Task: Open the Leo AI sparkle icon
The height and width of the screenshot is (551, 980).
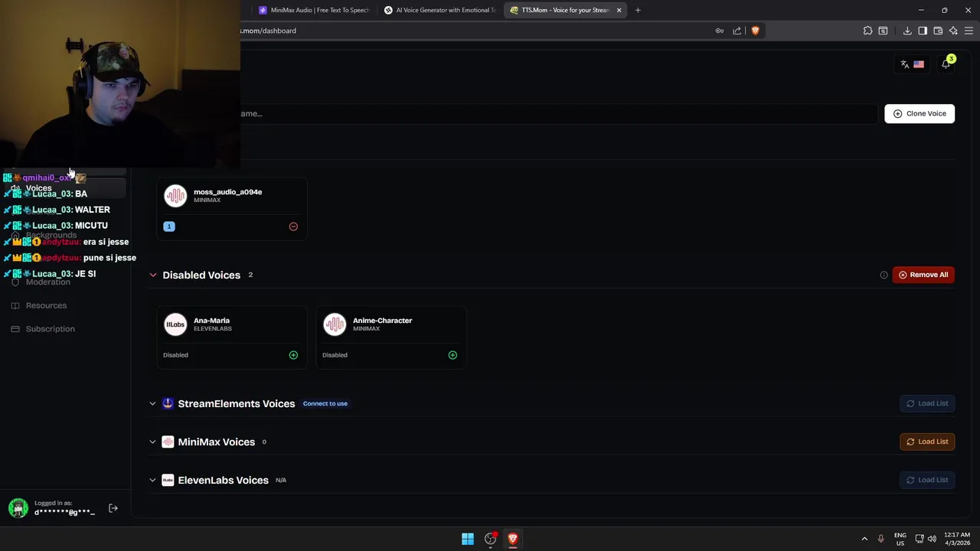Action: point(953,31)
